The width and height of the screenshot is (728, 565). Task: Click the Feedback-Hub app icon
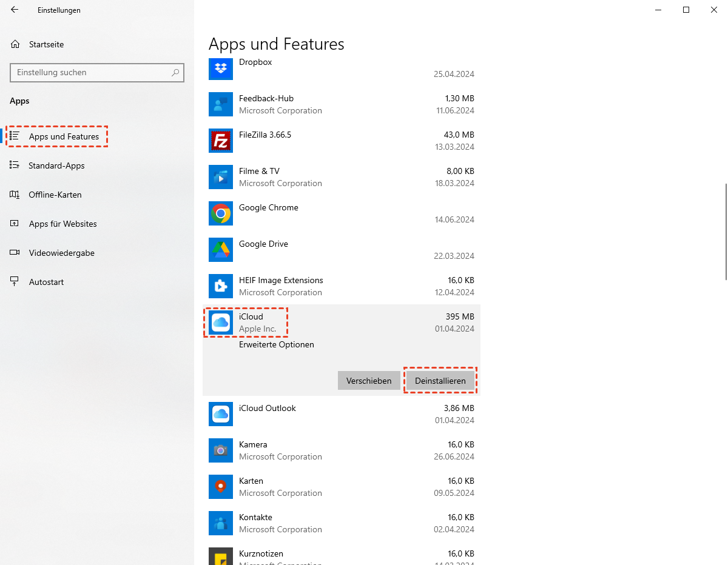tap(221, 104)
